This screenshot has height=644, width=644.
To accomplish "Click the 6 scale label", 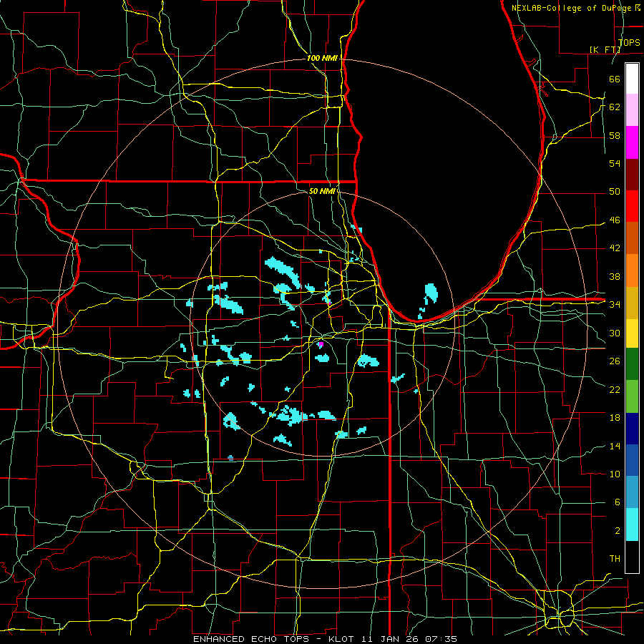I will (x=617, y=502).
